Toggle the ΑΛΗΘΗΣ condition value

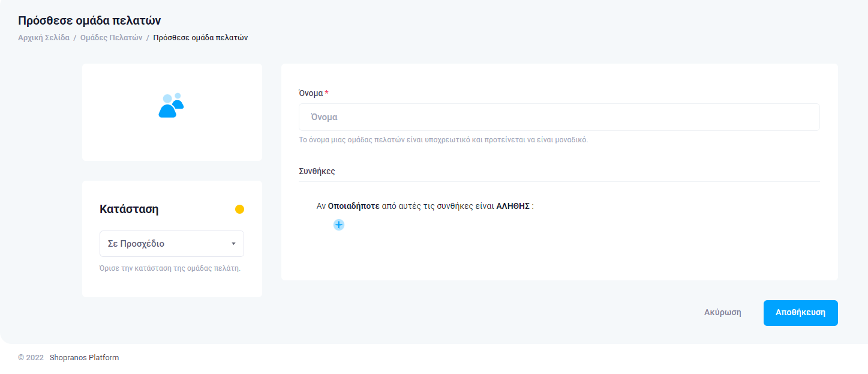click(513, 206)
